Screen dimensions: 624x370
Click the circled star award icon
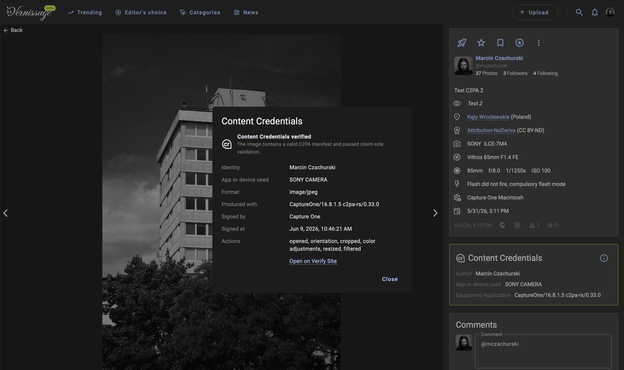[519, 43]
